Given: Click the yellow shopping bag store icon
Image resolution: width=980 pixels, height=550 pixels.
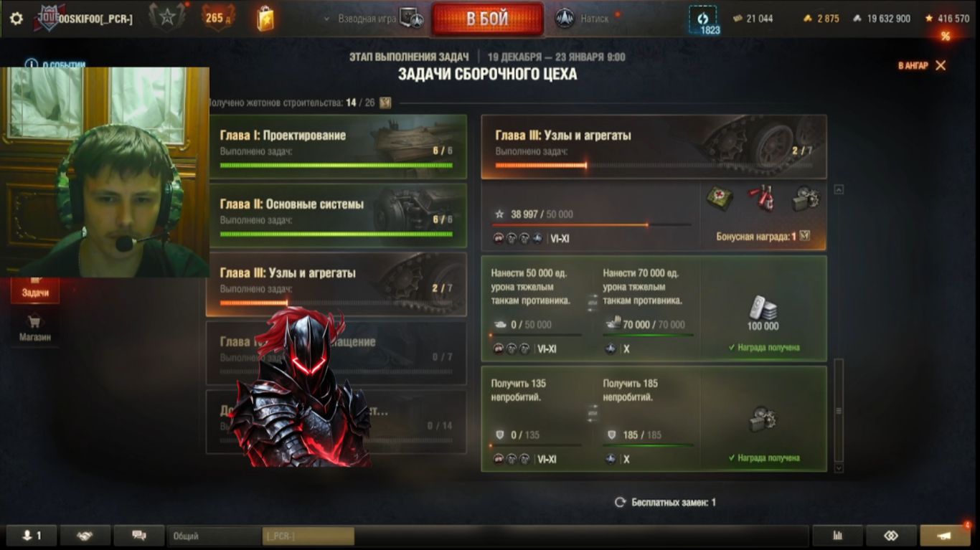Looking at the screenshot, I should coord(265,19).
